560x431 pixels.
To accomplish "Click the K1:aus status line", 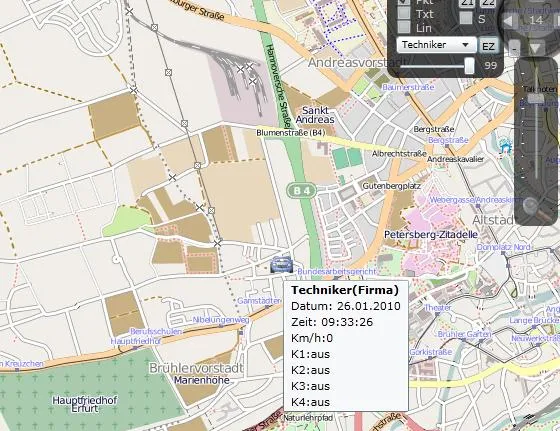I will [x=310, y=354].
